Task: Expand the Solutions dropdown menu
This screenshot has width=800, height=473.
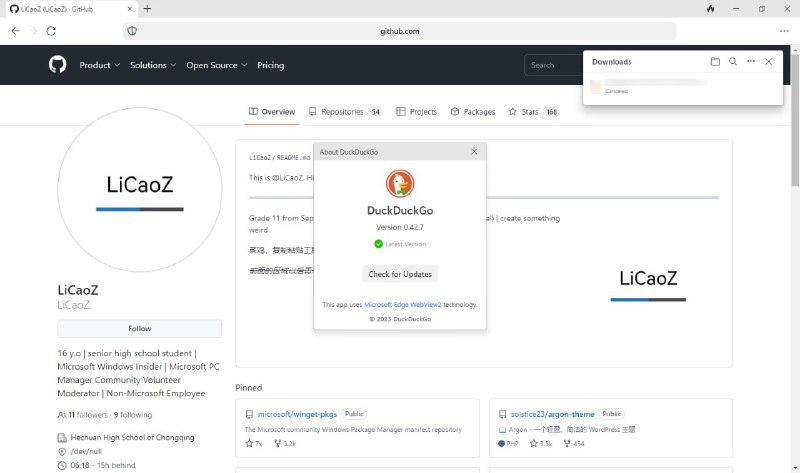Action: (152, 65)
